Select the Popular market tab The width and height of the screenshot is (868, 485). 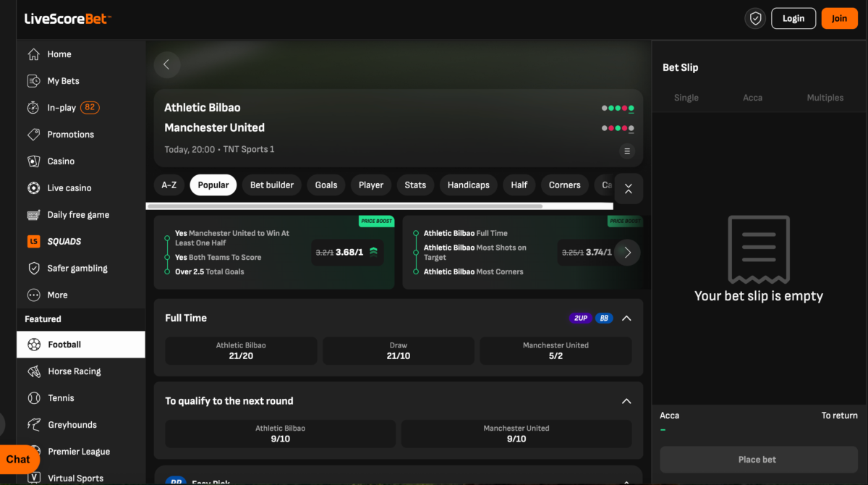(213, 185)
